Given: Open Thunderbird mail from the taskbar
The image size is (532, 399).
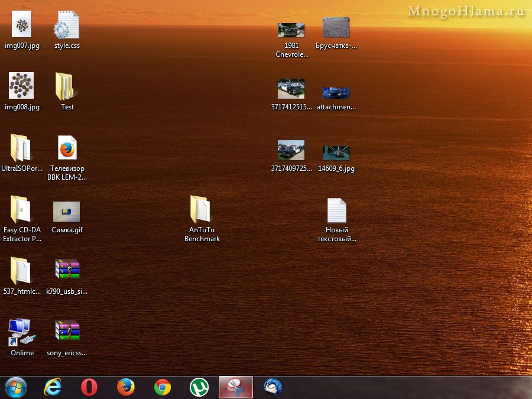Looking at the screenshot, I should pyautogui.click(x=273, y=387).
